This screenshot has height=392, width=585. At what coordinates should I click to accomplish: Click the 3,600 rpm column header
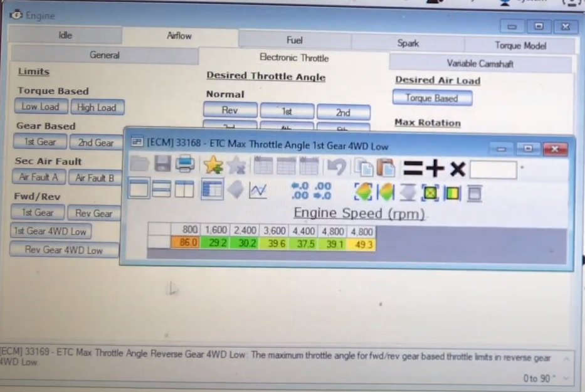point(273,231)
